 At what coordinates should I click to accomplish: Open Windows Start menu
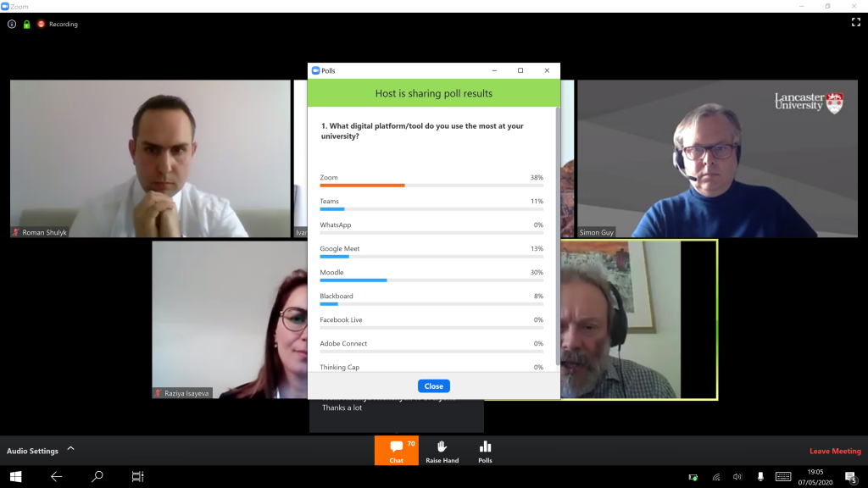pyautogui.click(x=15, y=476)
